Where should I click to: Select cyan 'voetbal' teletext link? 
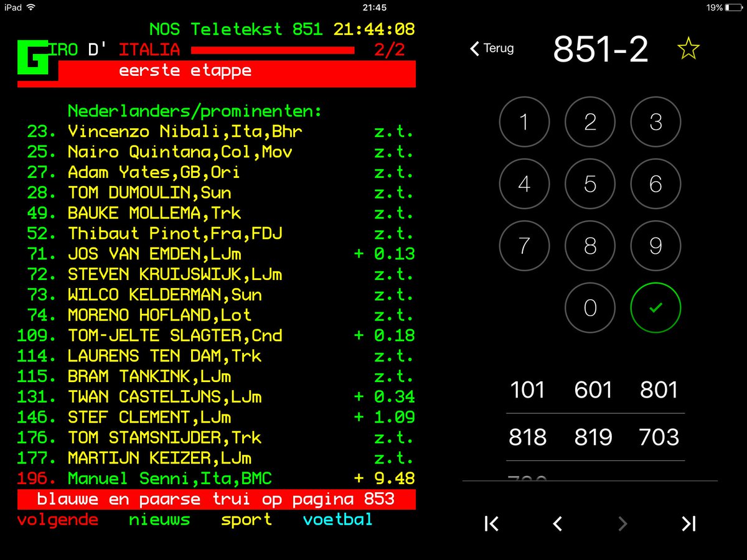(x=338, y=520)
